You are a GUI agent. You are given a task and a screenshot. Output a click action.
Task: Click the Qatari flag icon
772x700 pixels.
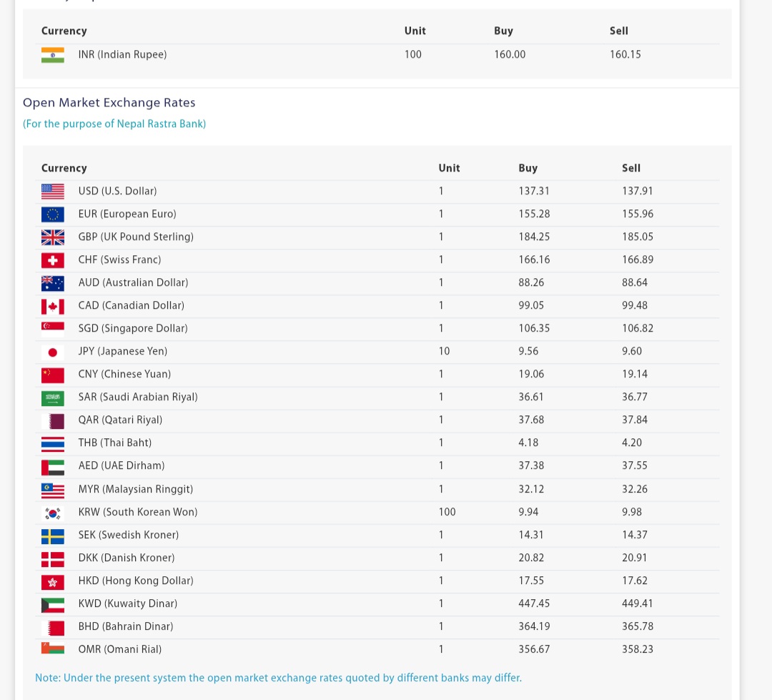pyautogui.click(x=53, y=420)
